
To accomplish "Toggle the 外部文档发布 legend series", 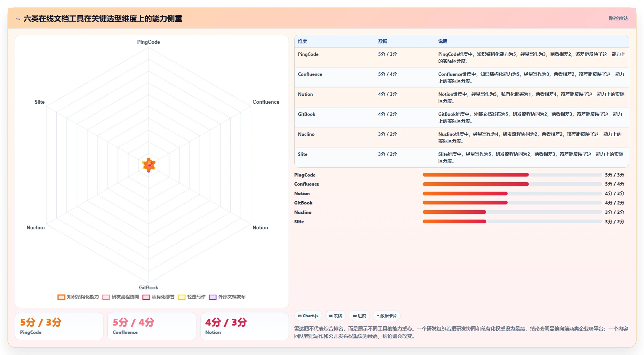I will pyautogui.click(x=227, y=297).
